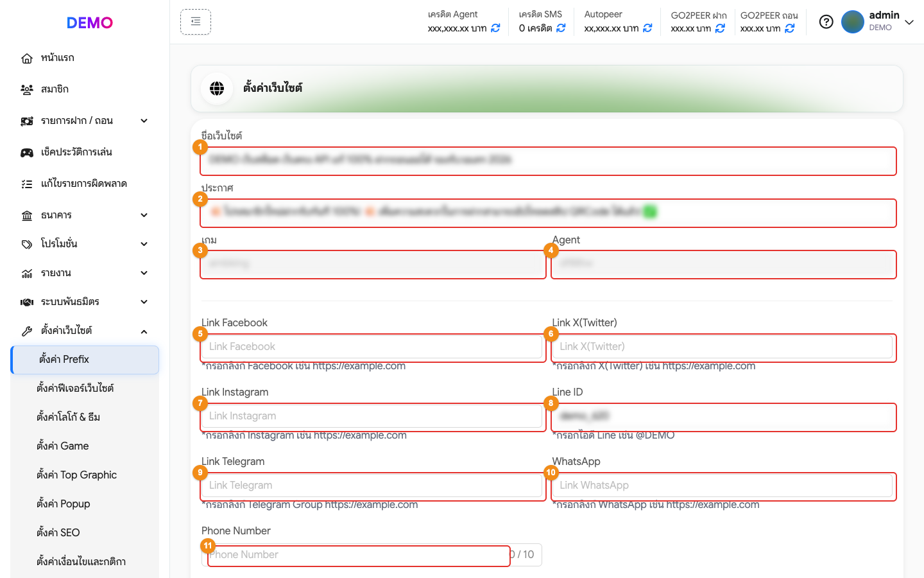
Task: Click into the Link WhatsApp field
Action: click(x=723, y=486)
